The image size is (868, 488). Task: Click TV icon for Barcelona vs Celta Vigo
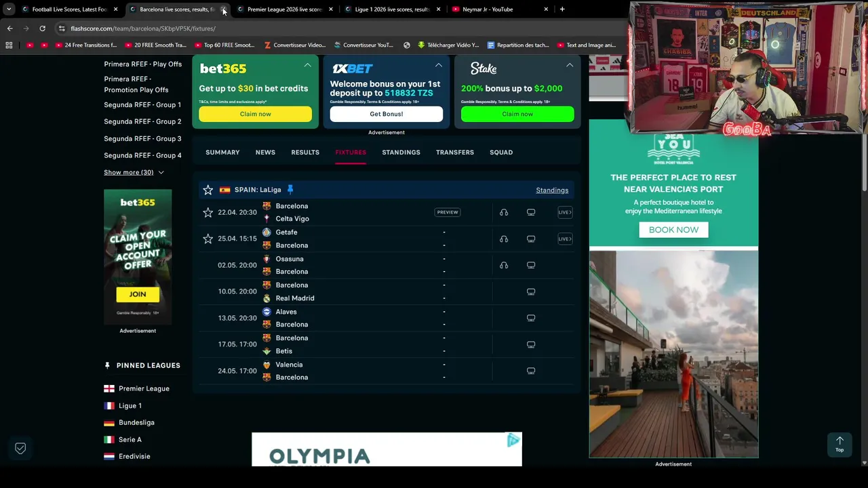pos(531,212)
